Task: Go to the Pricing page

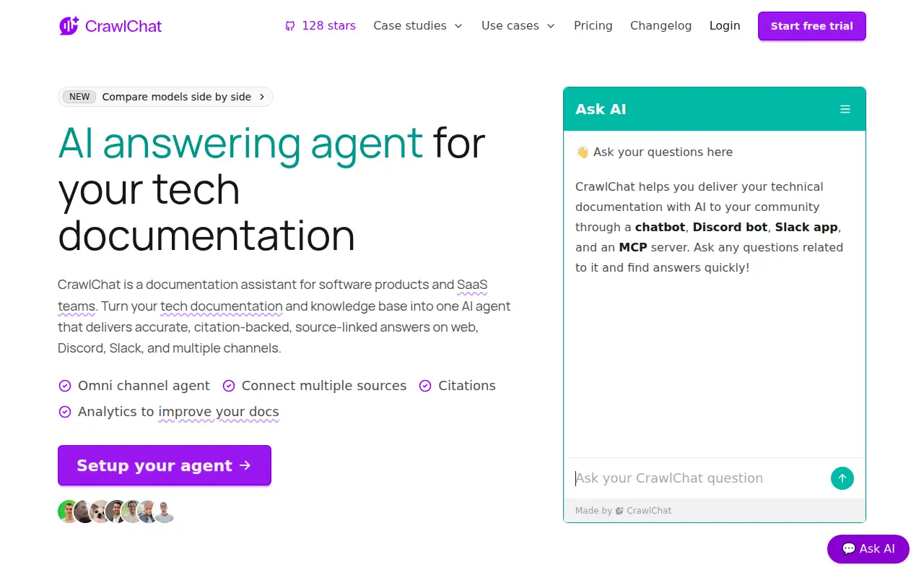Action: click(593, 26)
